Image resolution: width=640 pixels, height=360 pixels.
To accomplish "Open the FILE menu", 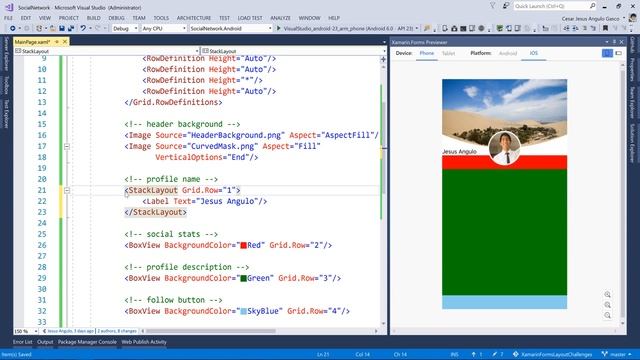I will (x=8, y=18).
